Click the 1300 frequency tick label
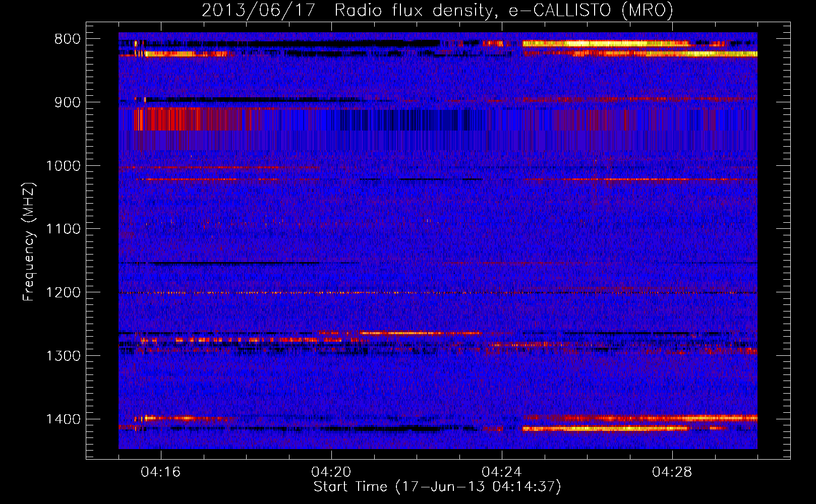 (64, 356)
